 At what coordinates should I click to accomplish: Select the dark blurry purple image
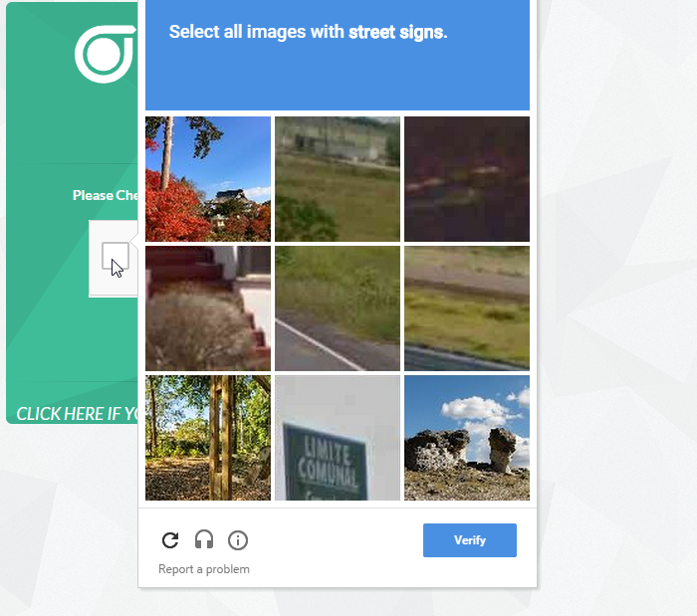pyautogui.click(x=467, y=179)
